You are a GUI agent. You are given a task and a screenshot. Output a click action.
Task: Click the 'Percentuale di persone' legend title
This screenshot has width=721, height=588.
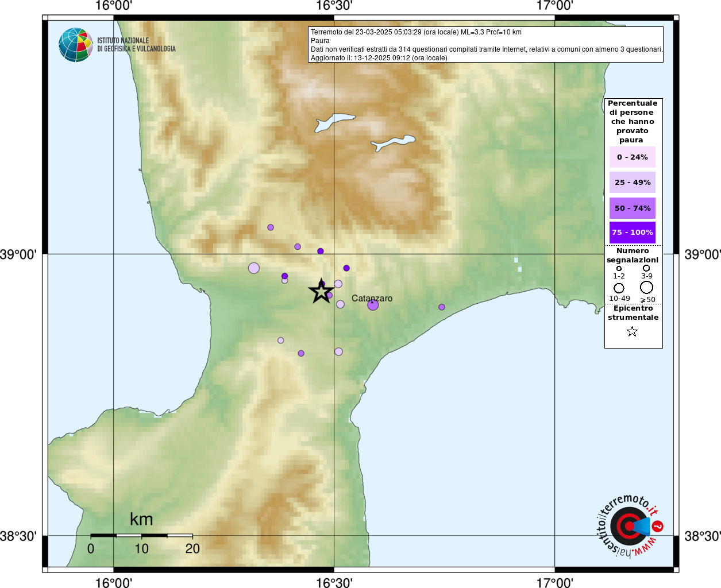point(633,122)
